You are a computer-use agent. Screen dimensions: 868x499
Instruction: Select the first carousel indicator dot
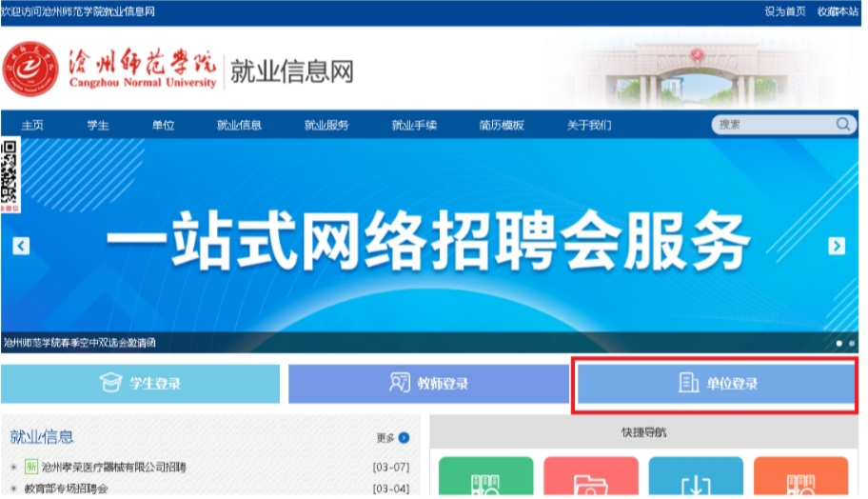(x=838, y=344)
